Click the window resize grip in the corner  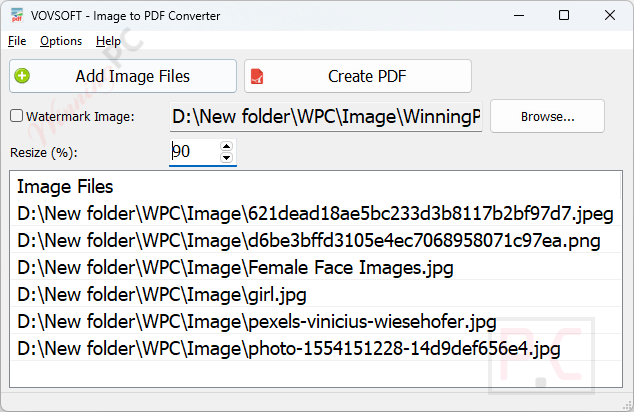628,404
